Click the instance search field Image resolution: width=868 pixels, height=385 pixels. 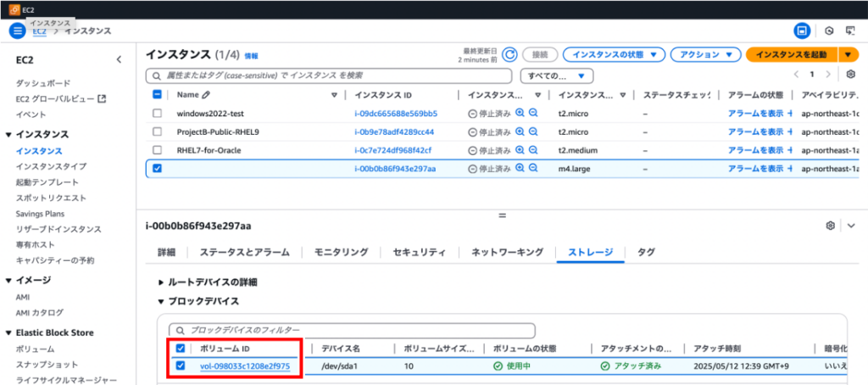(329, 75)
